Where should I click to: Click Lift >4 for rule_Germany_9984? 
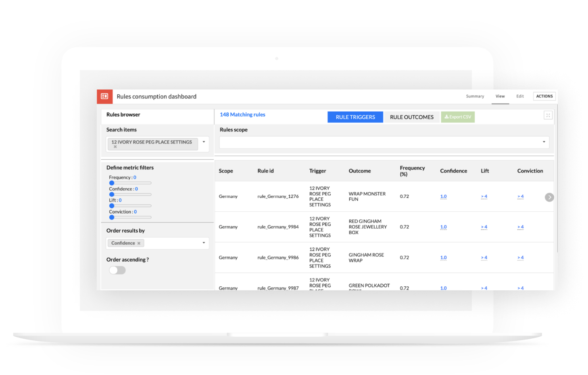click(484, 227)
